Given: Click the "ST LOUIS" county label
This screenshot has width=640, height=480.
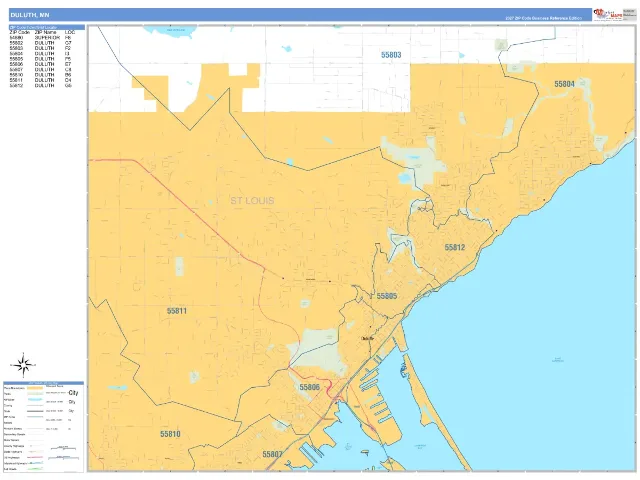Looking at the screenshot, I should click(252, 200).
